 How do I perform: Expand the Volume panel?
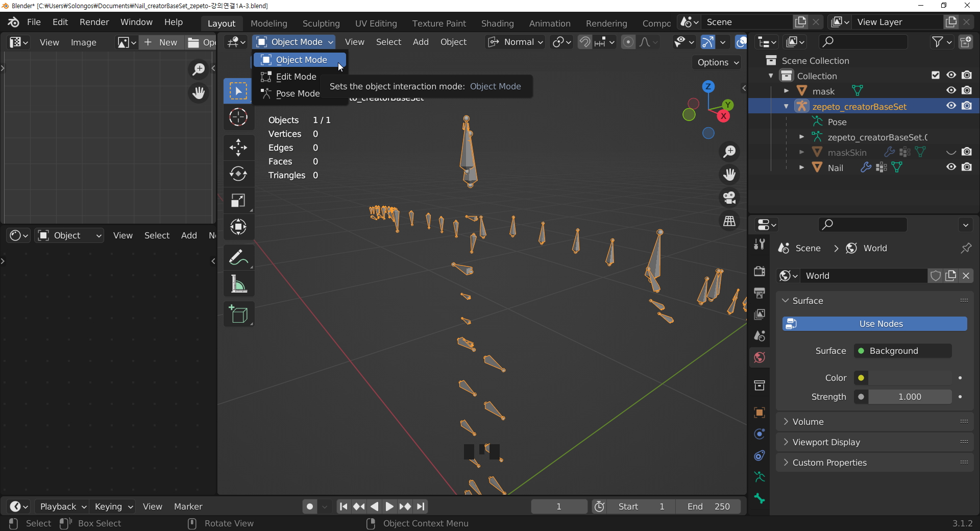[874, 422]
